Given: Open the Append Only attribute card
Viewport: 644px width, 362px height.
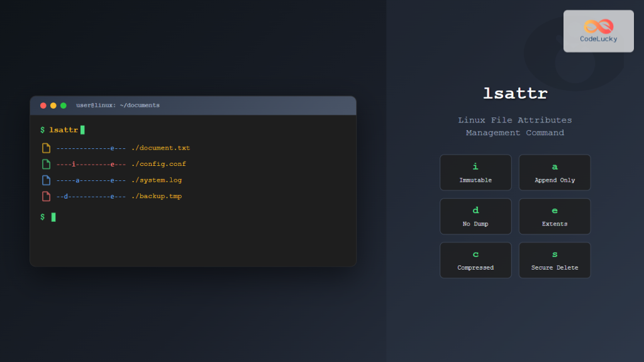Looking at the screenshot, I should click(x=554, y=172).
